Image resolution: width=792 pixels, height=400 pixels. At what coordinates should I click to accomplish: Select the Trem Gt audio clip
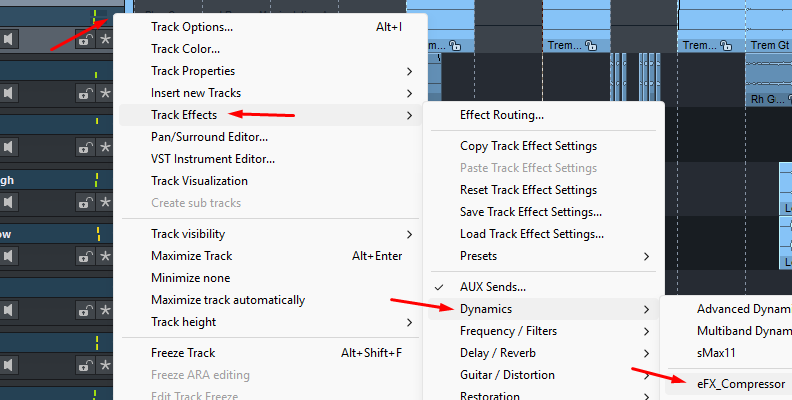(769, 46)
